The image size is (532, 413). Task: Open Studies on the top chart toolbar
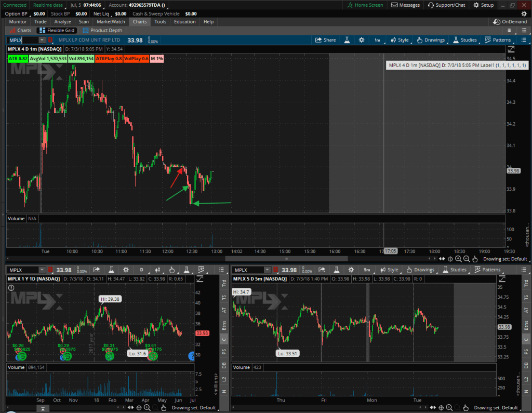coord(465,40)
